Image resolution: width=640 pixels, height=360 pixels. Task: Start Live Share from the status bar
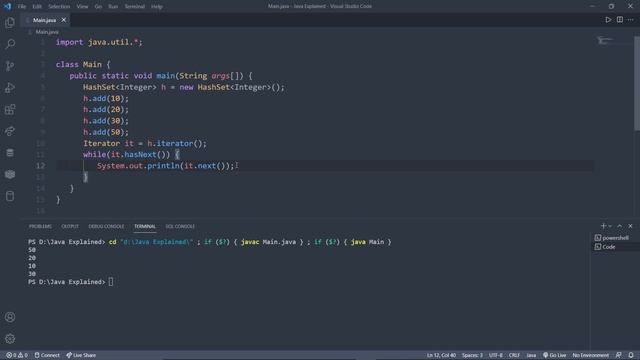pyautogui.click(x=81, y=355)
